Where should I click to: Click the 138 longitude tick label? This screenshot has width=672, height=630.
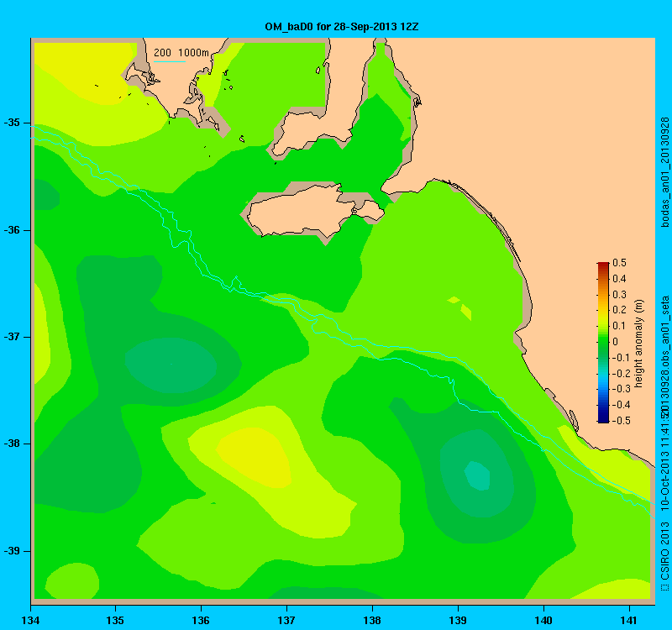pyautogui.click(x=372, y=620)
